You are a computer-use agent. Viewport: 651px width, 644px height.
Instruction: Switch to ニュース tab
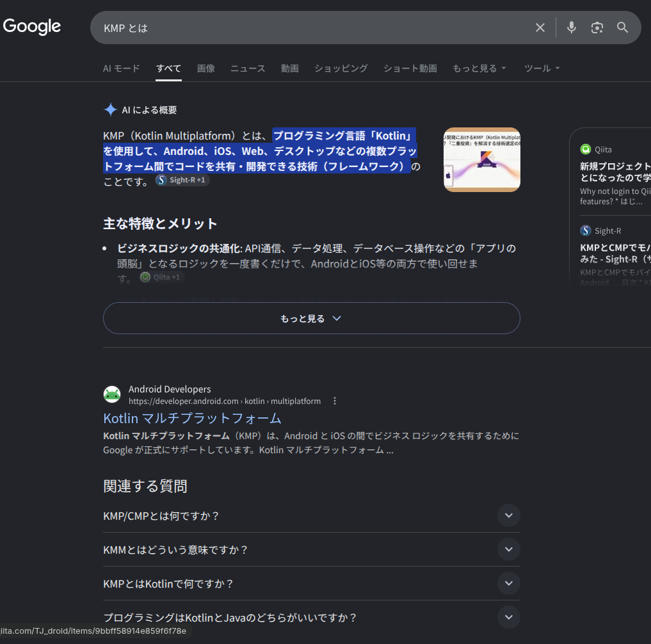pos(248,68)
